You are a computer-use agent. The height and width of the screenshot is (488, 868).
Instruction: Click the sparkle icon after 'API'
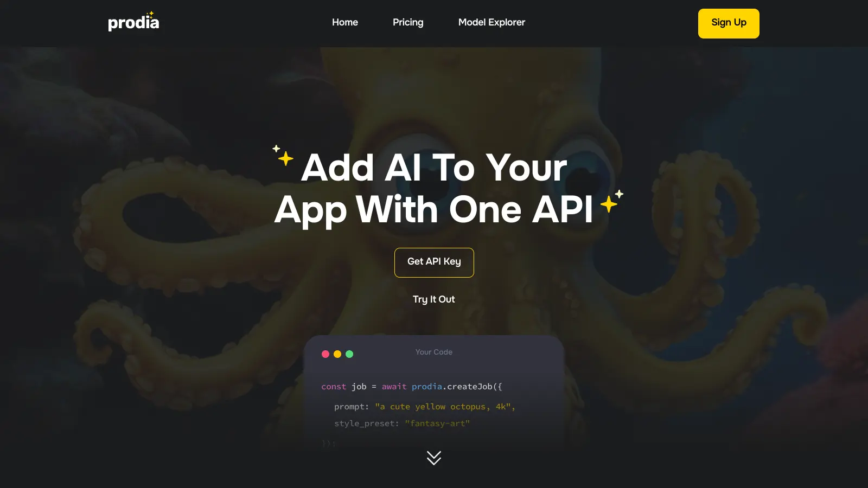pyautogui.click(x=611, y=202)
